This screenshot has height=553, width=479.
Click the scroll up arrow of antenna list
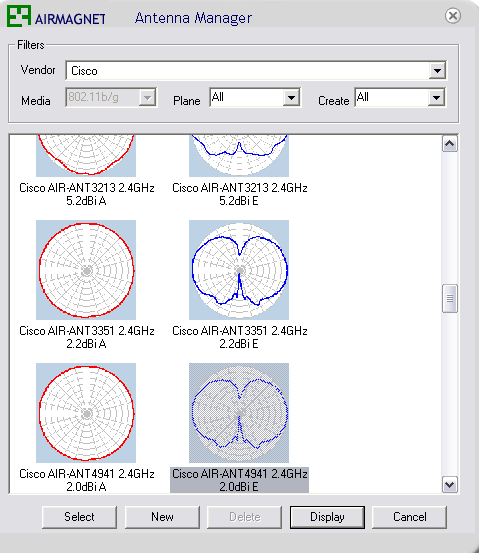(x=450, y=144)
